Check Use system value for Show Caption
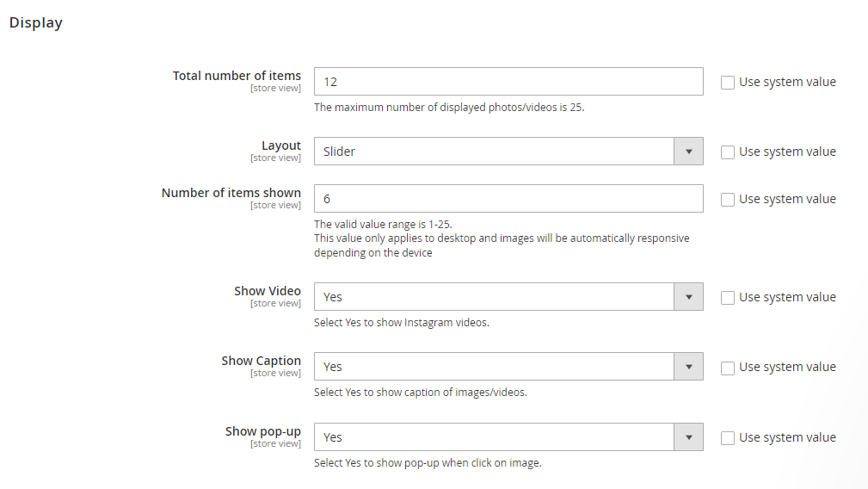Viewport: 868px width, 489px height. pyautogui.click(x=728, y=368)
